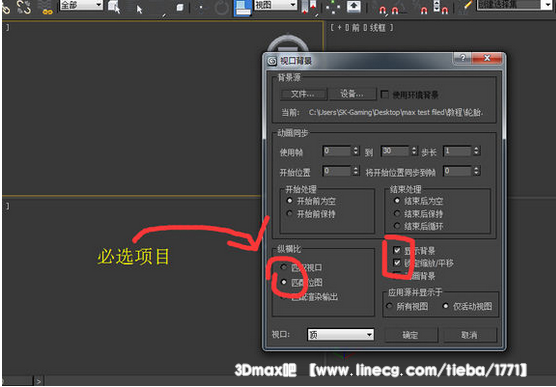Choose the 仅活动视图 radio button
Image resolution: width=556 pixels, height=387 pixels.
(x=446, y=306)
